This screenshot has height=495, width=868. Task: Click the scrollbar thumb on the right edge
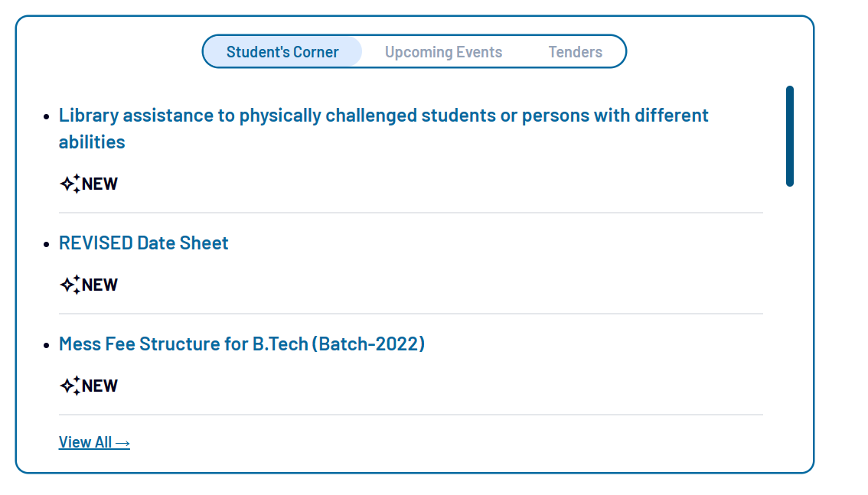tap(789, 135)
